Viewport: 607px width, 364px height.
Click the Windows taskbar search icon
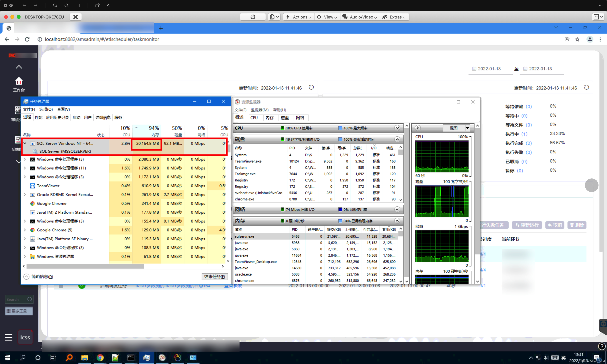pyautogui.click(x=23, y=357)
